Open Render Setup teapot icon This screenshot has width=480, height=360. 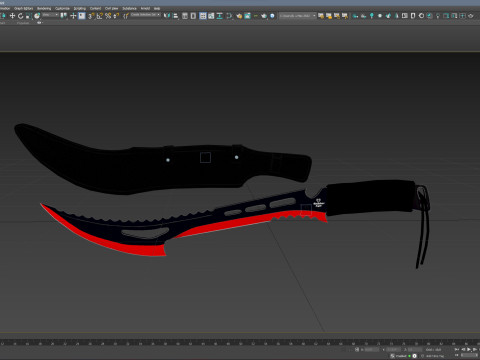[x=239, y=16]
